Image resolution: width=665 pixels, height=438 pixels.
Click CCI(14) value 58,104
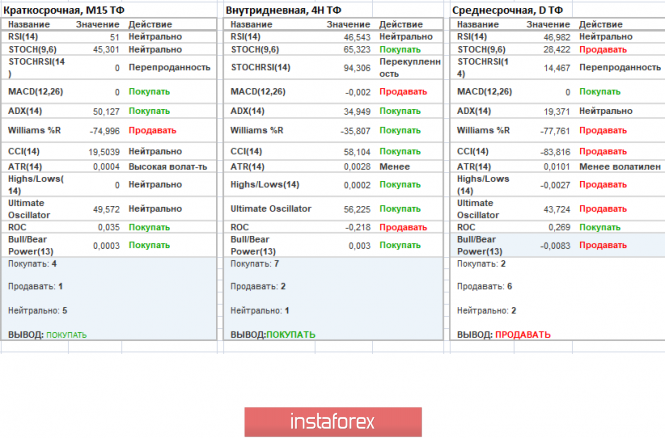(x=357, y=152)
